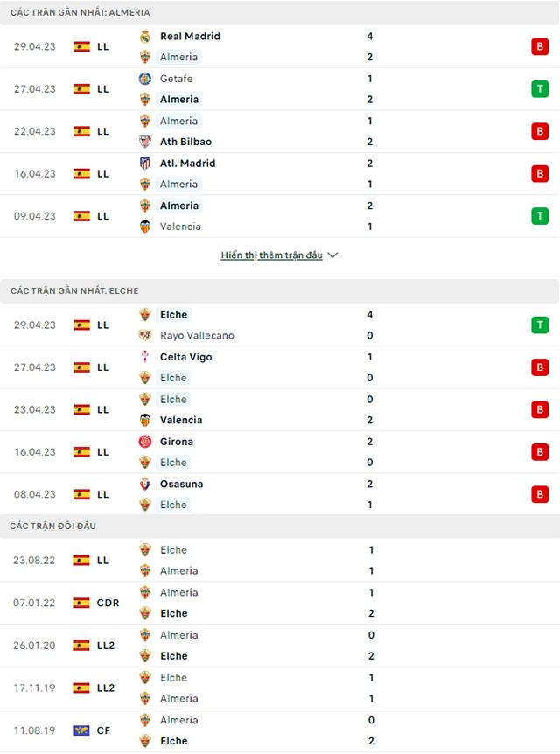Open the Copa del Rey 07.01.22 match row
The image size is (560, 754).
tap(279, 603)
